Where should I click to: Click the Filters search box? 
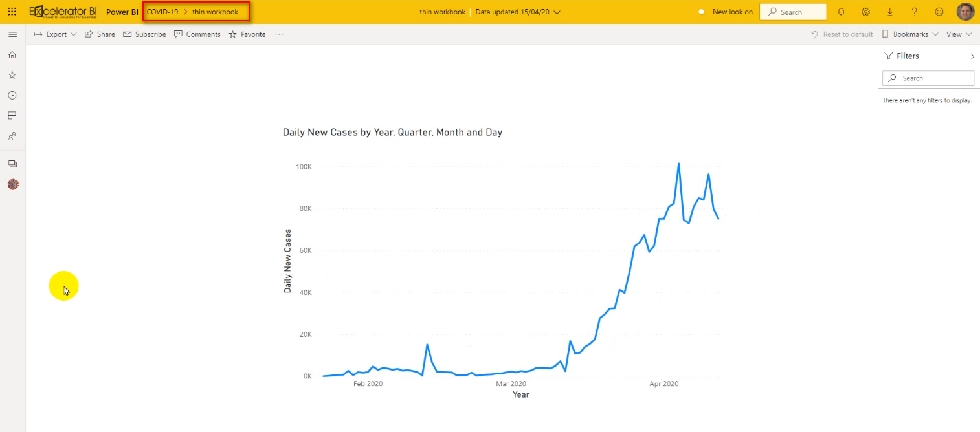[x=928, y=78]
